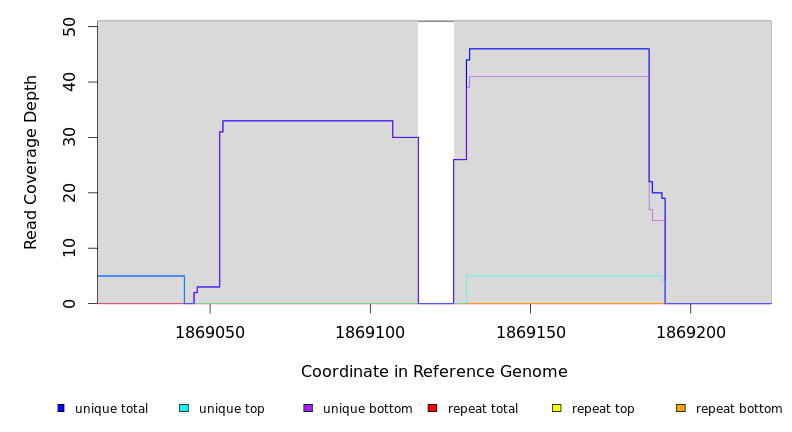Click the blue unique total legend swatch
Viewport: 792px width, 432px height.
(61, 408)
